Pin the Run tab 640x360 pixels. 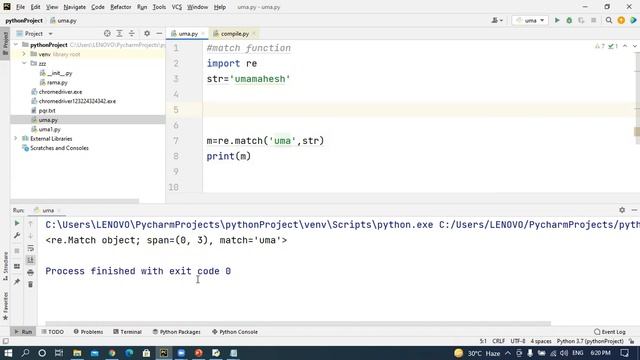pyautogui.click(x=17, y=282)
